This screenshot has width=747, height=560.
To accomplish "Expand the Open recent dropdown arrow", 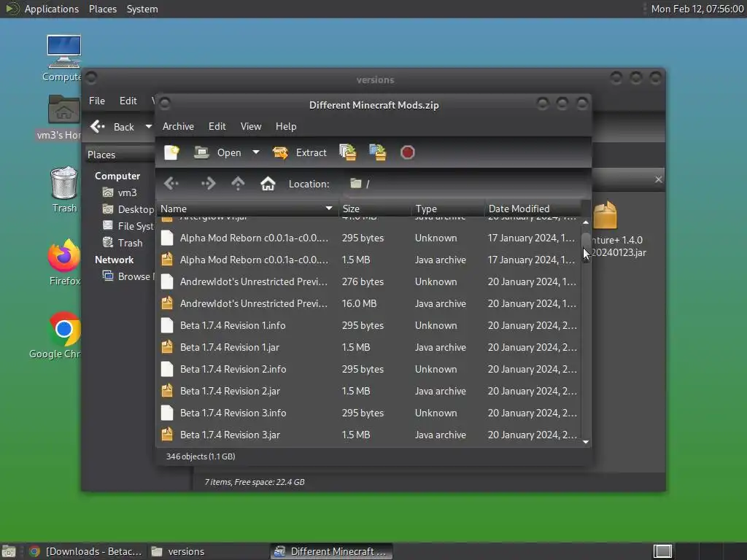I will click(256, 152).
